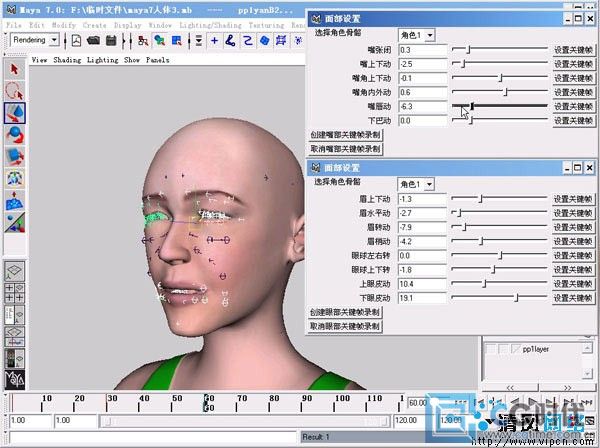Click select by object type icon

click(160, 40)
